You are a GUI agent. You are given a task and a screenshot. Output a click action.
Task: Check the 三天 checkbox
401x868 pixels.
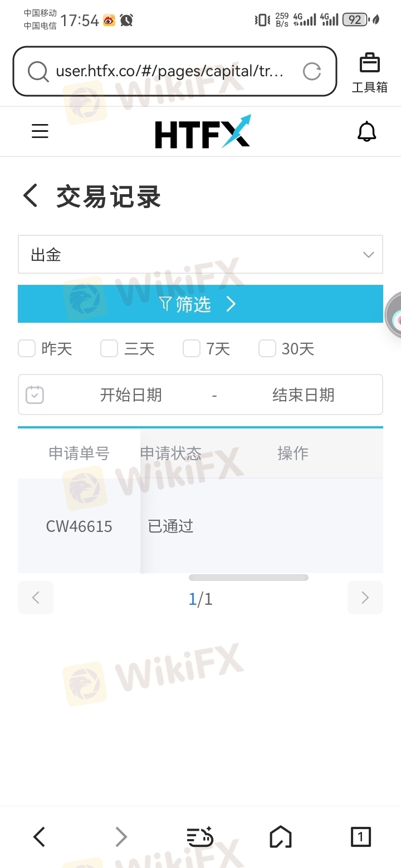[x=109, y=349]
